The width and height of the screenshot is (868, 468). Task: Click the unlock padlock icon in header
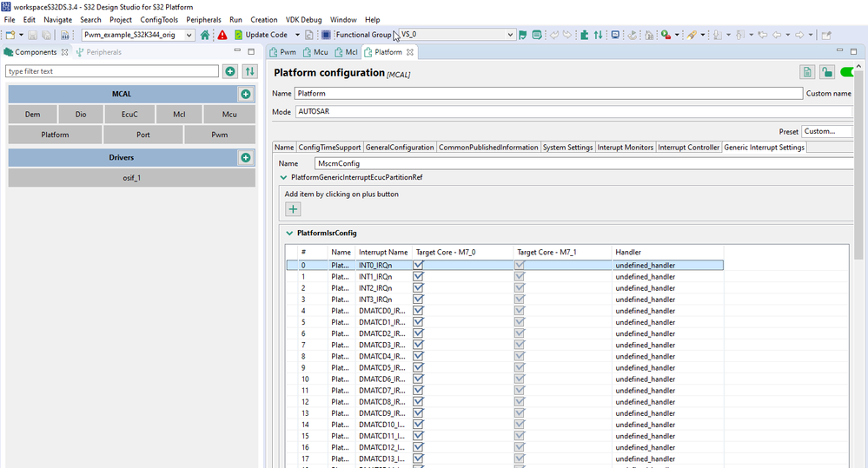pos(826,72)
